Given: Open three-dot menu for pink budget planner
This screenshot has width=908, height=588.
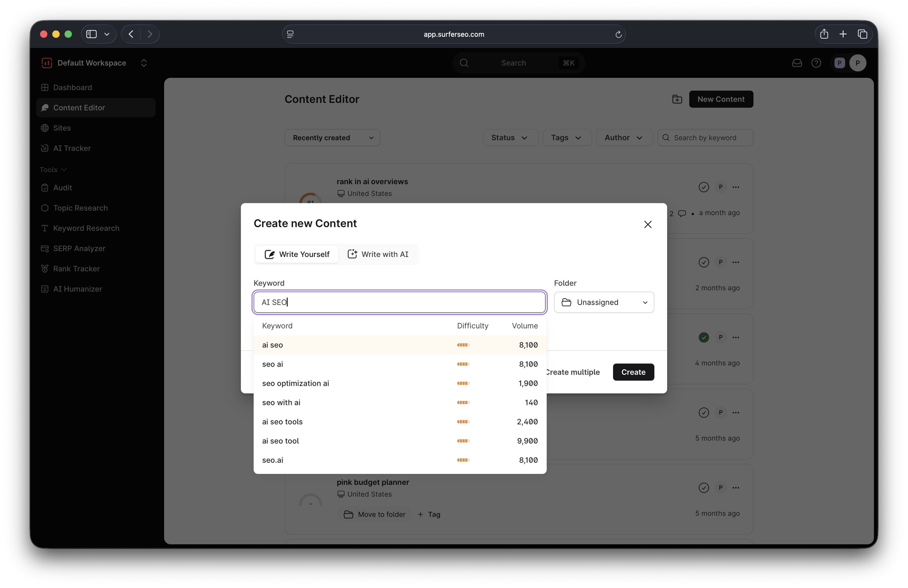Looking at the screenshot, I should click(735, 487).
